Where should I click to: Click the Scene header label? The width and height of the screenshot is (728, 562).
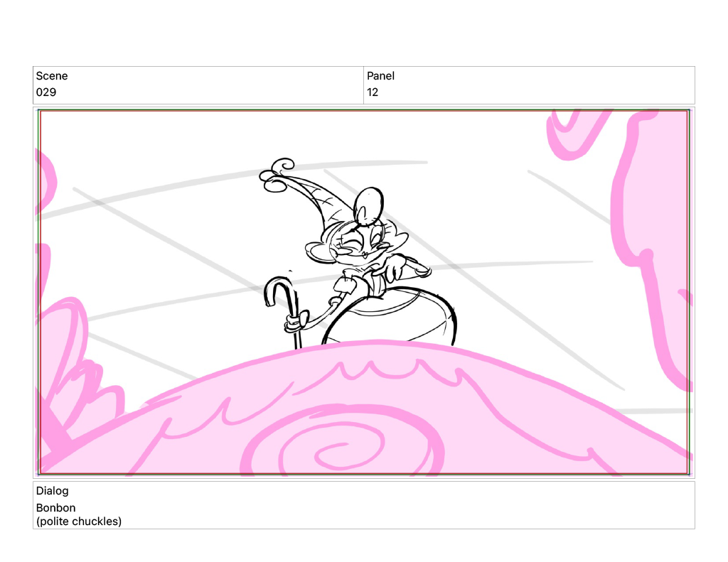[x=52, y=76]
